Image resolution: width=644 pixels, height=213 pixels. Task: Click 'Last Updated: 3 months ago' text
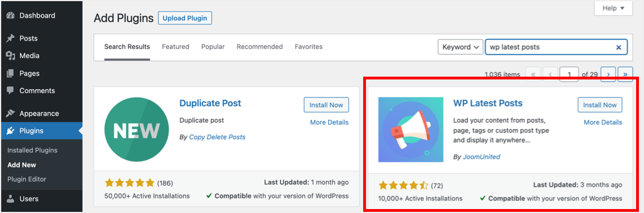click(578, 185)
